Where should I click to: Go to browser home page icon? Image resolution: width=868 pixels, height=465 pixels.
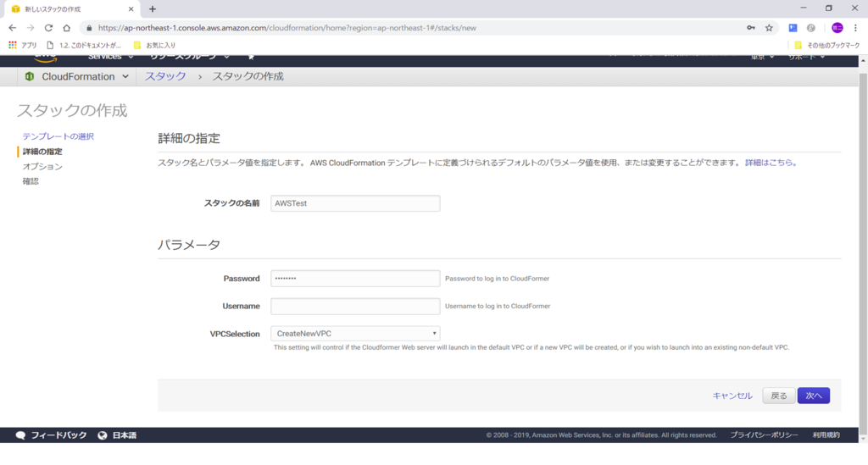[66, 28]
